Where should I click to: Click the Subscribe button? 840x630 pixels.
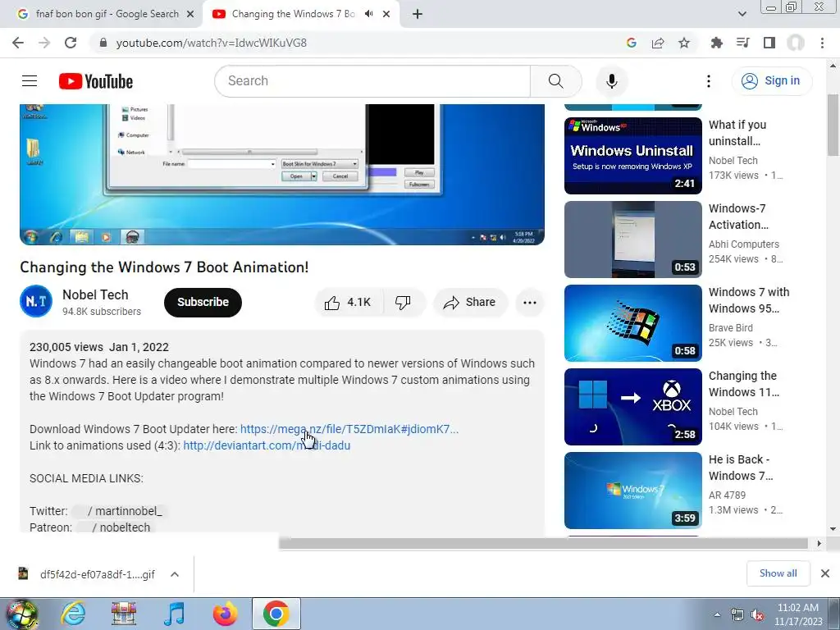point(203,302)
